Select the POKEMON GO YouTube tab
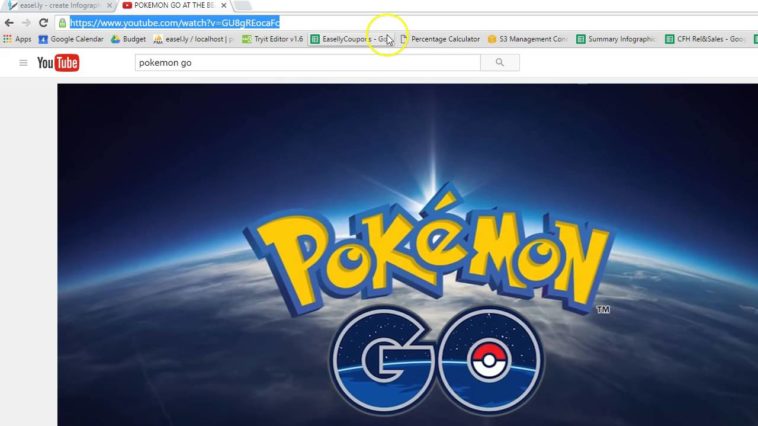The height and width of the screenshot is (426, 758). [170, 6]
